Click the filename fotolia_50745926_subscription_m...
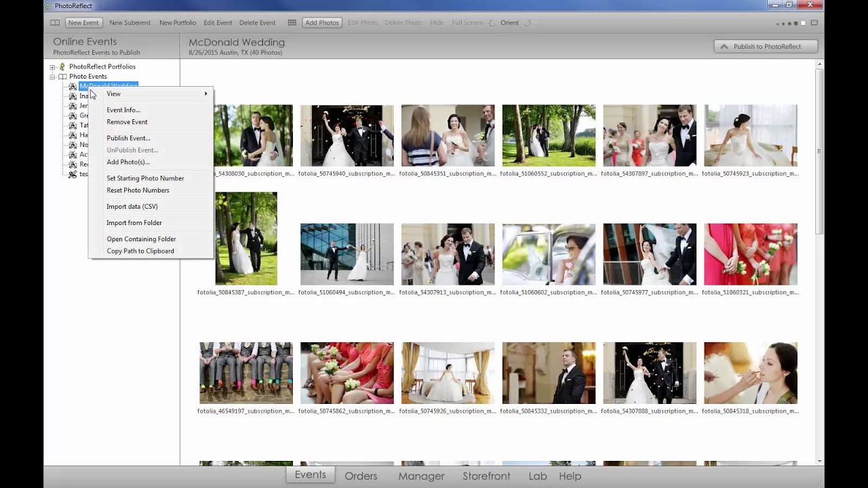The image size is (868, 488). click(448, 411)
